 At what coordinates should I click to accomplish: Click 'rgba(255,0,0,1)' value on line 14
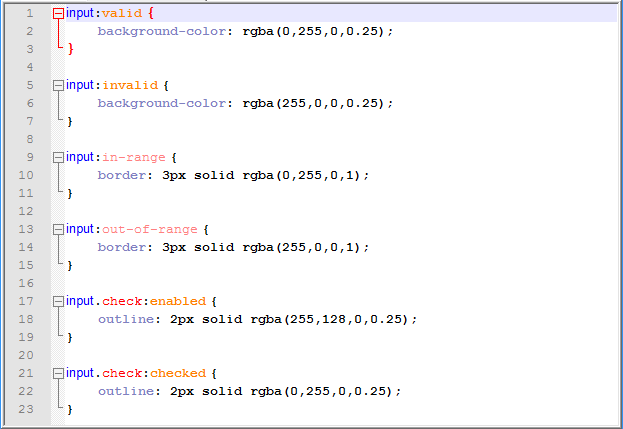tap(301, 247)
